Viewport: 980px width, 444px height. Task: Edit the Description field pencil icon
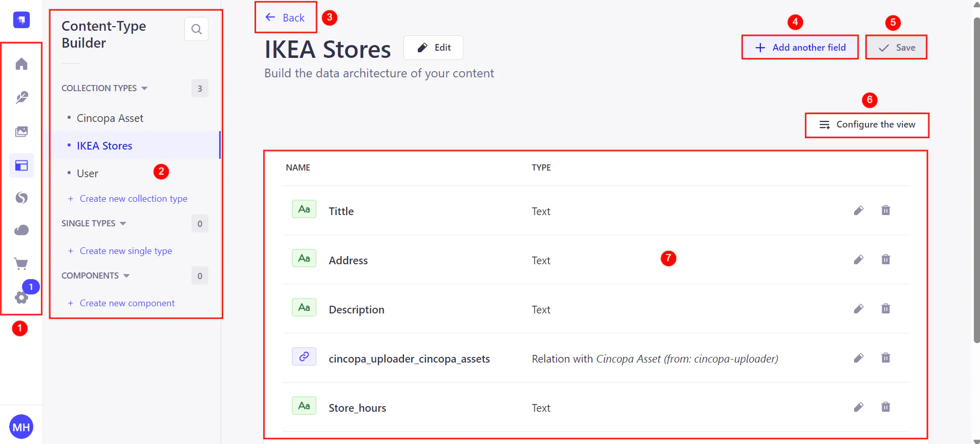click(x=859, y=309)
